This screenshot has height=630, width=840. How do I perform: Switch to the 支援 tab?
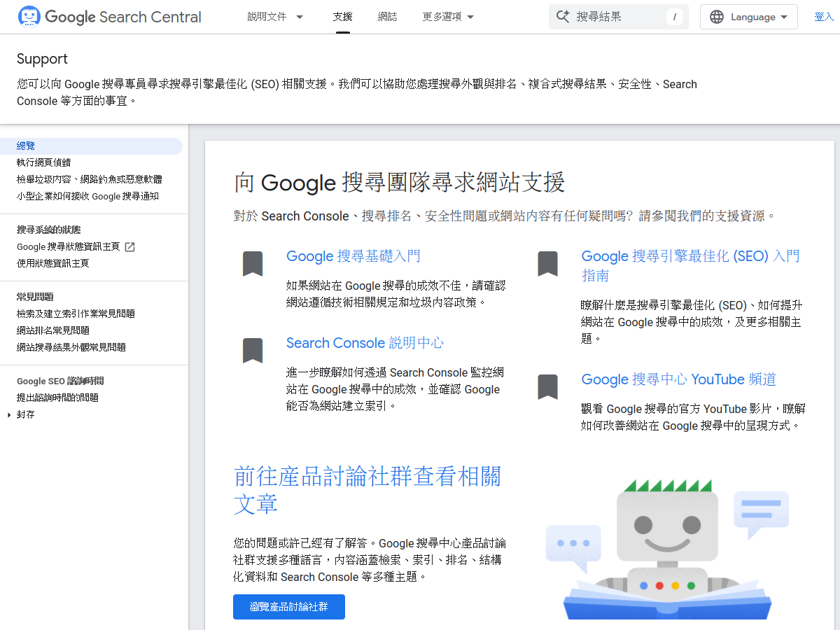pyautogui.click(x=343, y=17)
